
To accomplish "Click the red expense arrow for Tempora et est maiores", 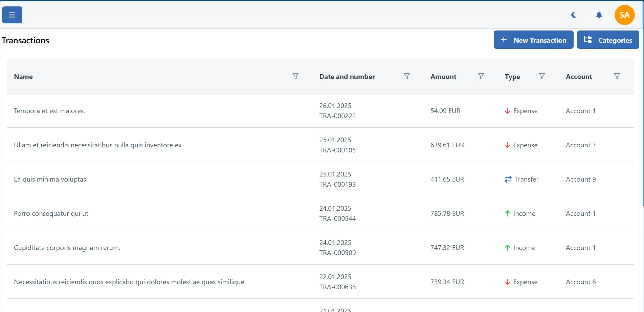I will click(x=507, y=111).
